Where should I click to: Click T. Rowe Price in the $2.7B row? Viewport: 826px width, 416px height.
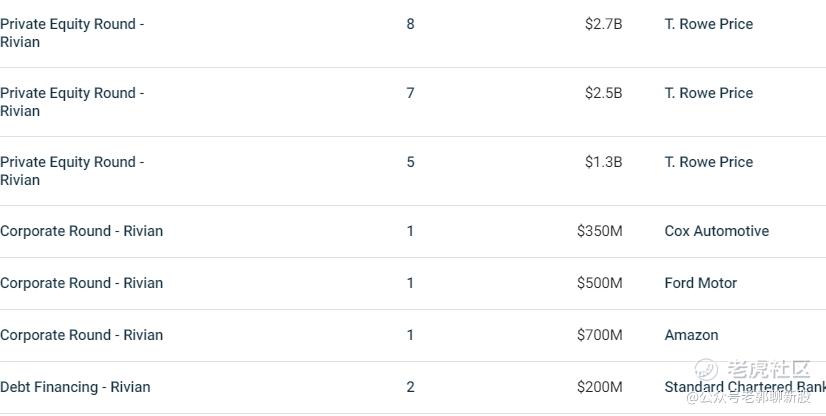click(x=709, y=24)
